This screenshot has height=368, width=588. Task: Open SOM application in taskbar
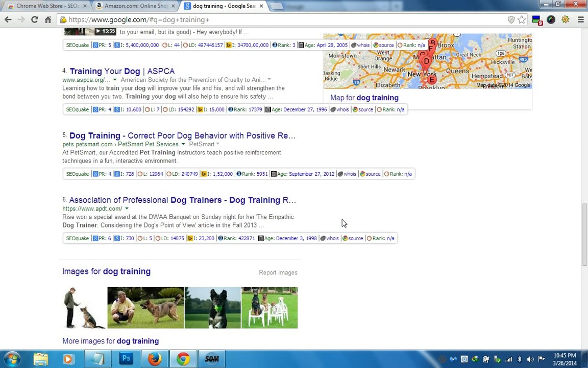coord(211,359)
